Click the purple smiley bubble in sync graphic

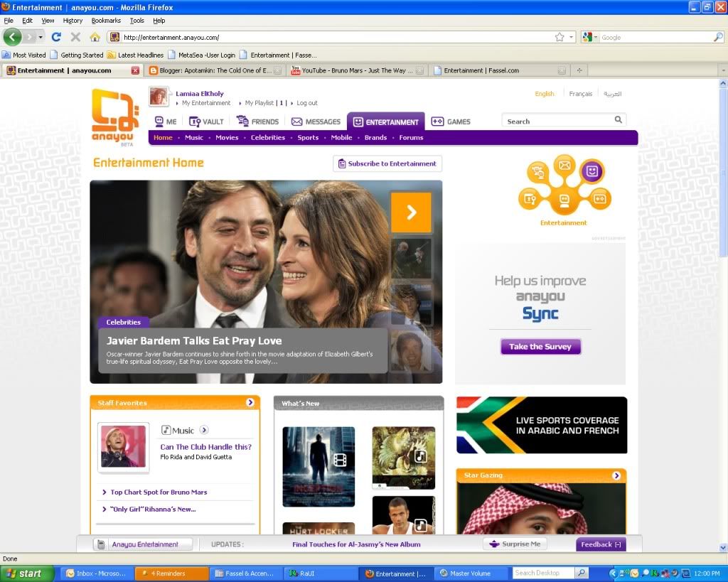pos(592,171)
